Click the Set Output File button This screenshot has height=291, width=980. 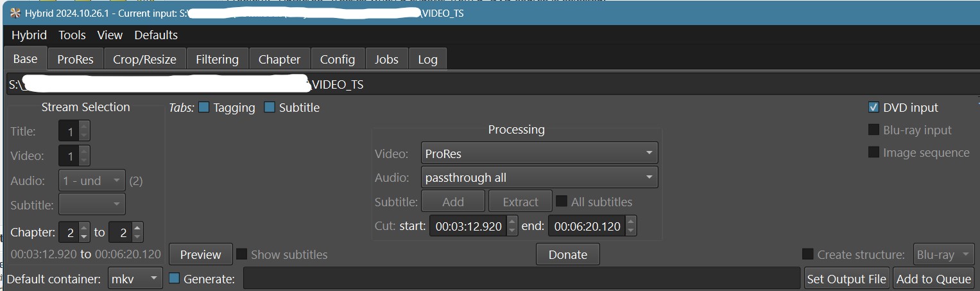pos(847,279)
